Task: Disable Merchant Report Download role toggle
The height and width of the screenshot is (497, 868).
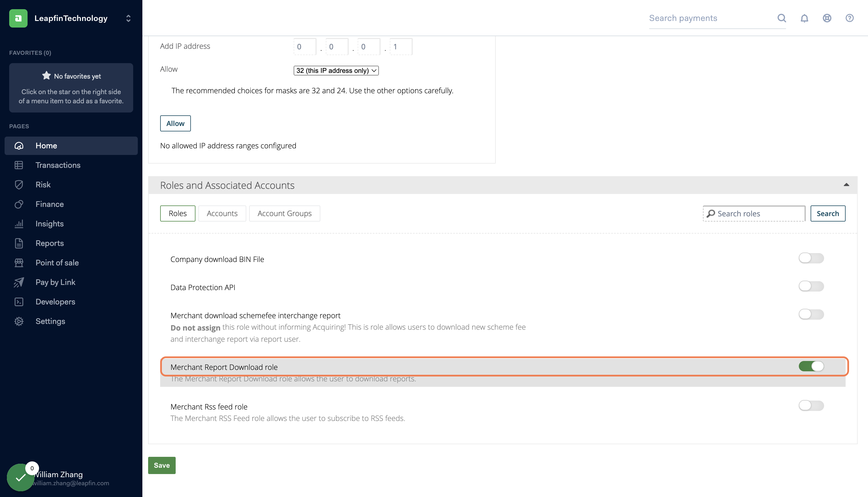Action: coord(811,366)
